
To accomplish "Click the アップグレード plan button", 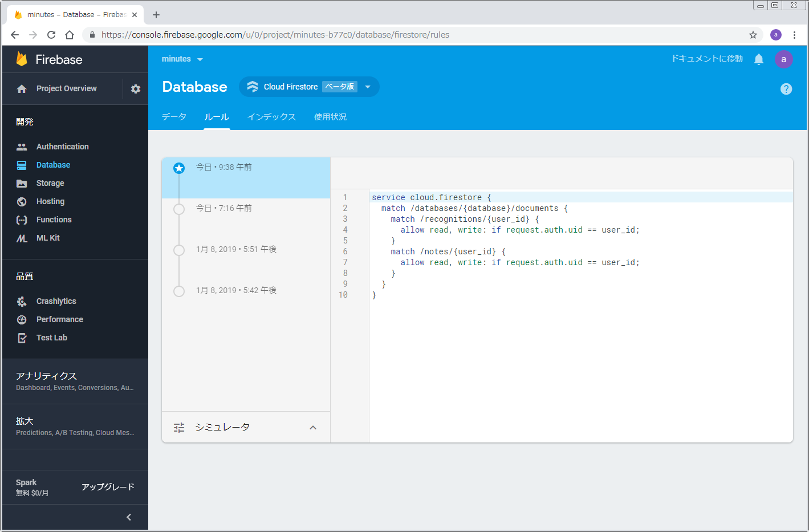I will coord(108,487).
